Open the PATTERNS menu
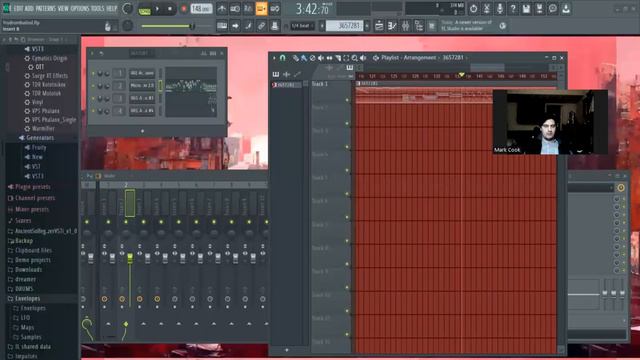 [x=45, y=9]
